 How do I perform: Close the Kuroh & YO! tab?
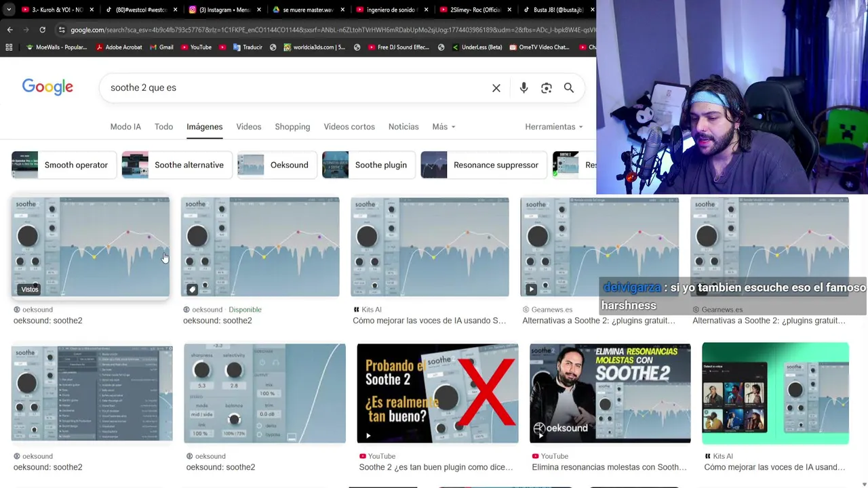coord(91,10)
